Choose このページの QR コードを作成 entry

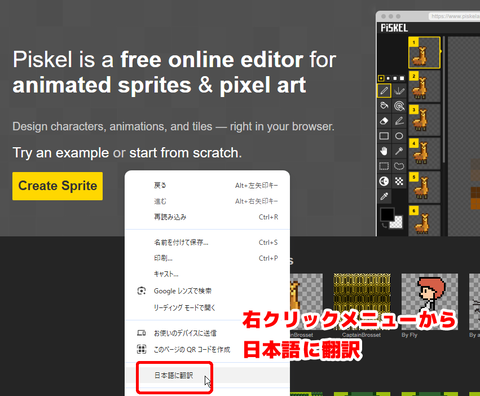point(207,349)
